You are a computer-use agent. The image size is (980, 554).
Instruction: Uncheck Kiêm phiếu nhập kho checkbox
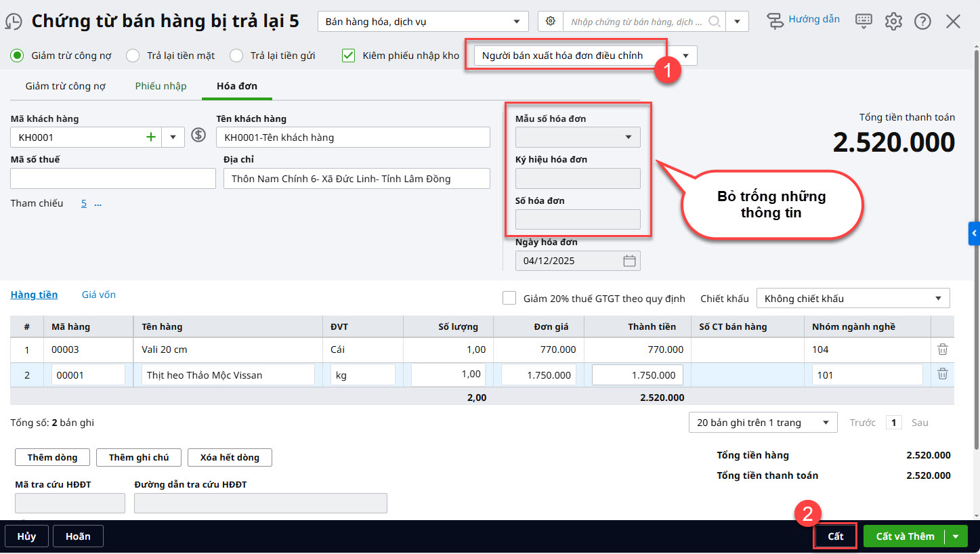click(349, 56)
